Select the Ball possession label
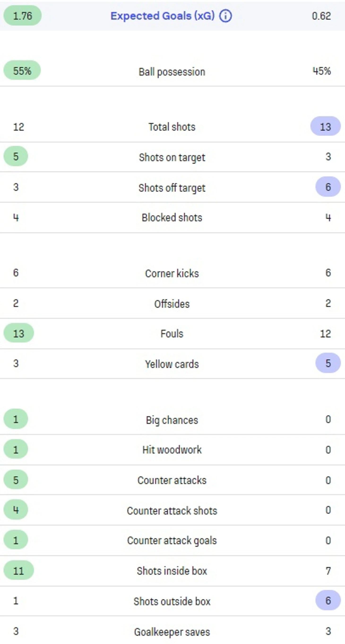 pyautogui.click(x=172, y=72)
